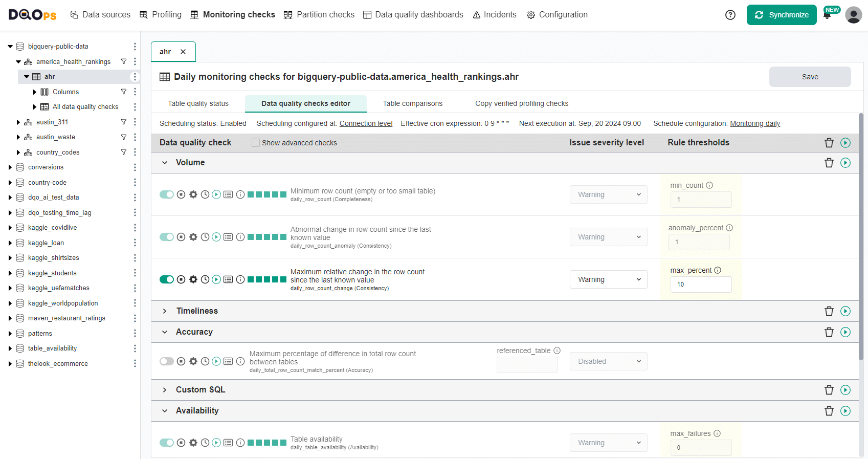Screen dimensions: 868x459
Task: Click green result squares for Table availability
Action: tap(267, 443)
